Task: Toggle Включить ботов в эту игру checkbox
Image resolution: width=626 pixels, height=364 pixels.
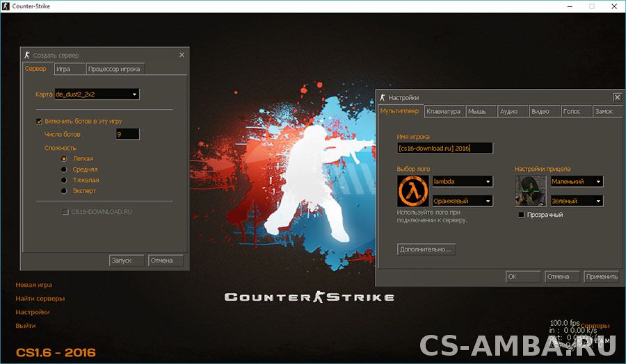Action: [x=39, y=121]
